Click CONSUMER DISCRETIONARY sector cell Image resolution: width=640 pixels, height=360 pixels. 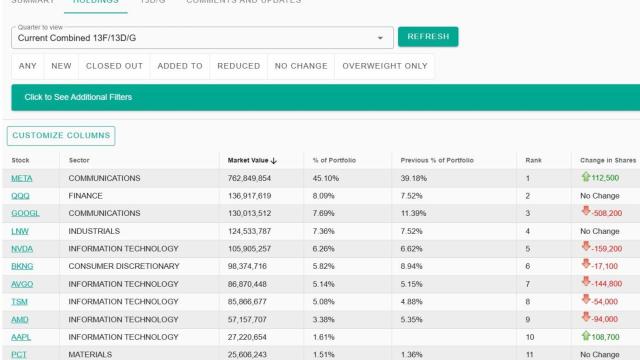click(x=124, y=267)
